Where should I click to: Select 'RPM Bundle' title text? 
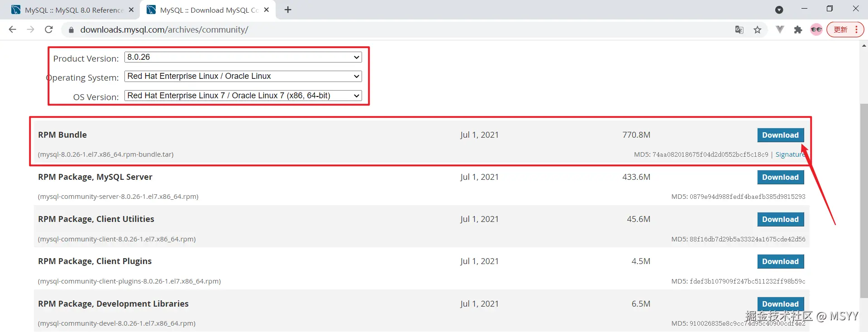pyautogui.click(x=62, y=135)
